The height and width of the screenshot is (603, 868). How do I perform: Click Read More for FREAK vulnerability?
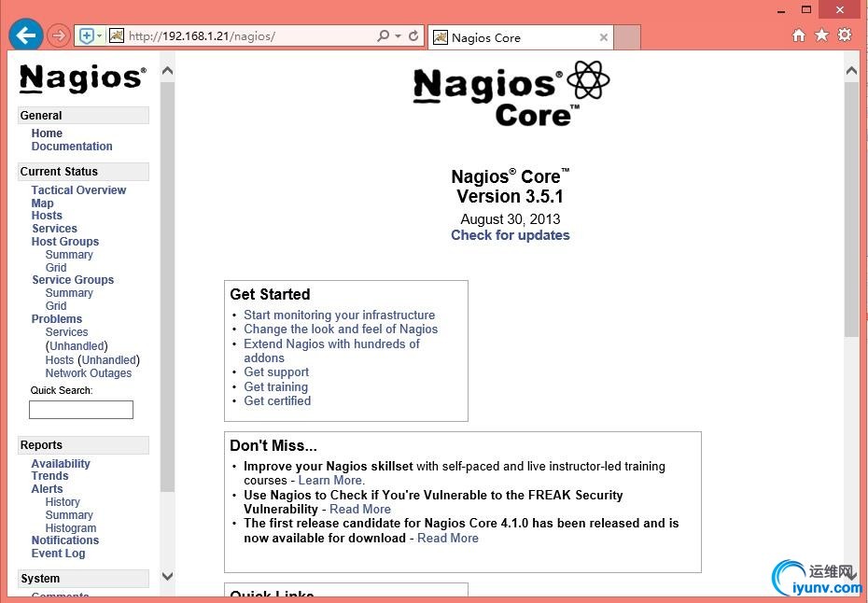(x=360, y=509)
